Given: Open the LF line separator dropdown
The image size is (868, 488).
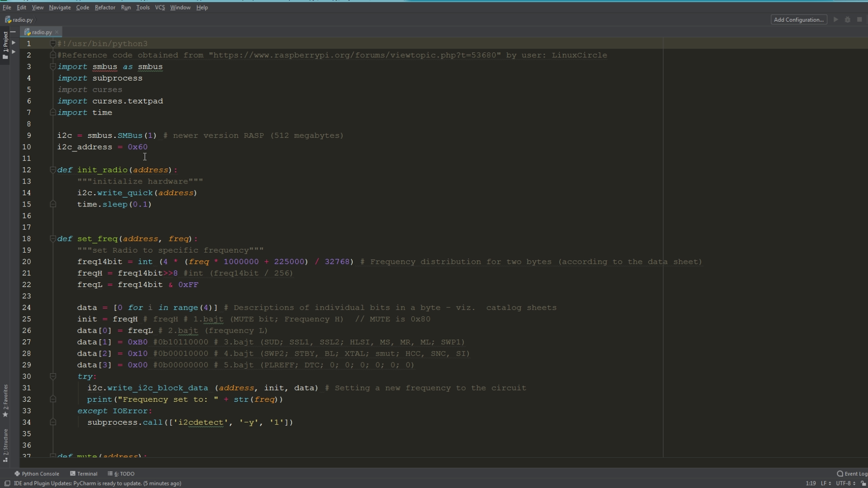Looking at the screenshot, I should pyautogui.click(x=826, y=483).
